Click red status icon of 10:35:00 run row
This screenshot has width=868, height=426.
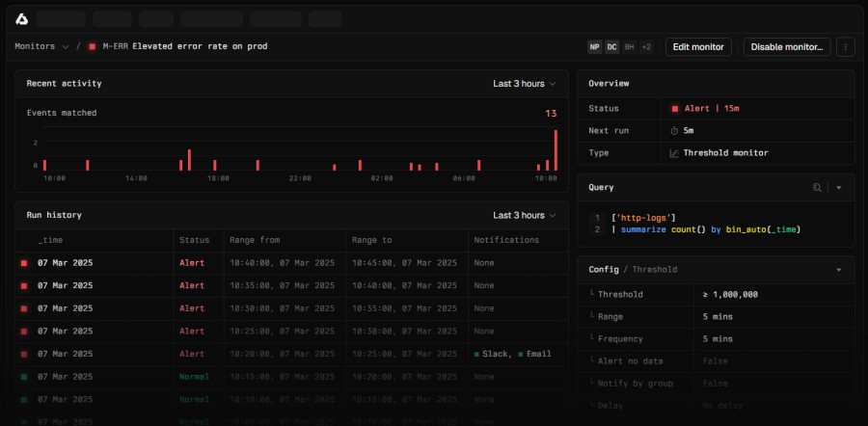coord(24,286)
